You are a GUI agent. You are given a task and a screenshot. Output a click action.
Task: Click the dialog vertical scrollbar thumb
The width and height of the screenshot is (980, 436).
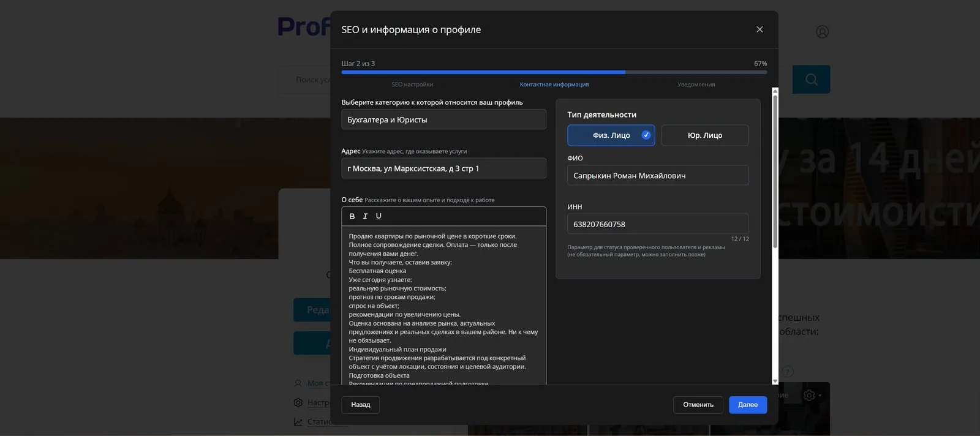(775, 171)
